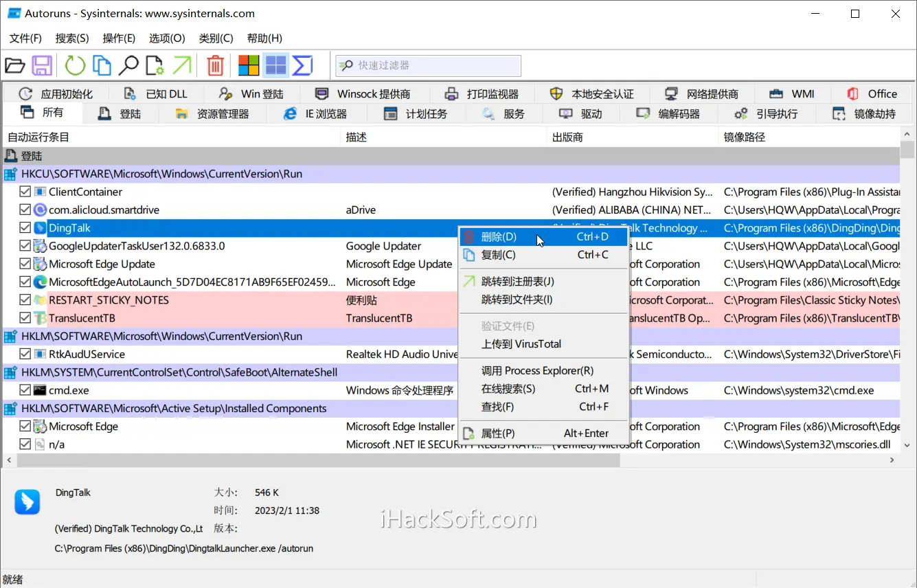Click the delete icon in context menu

(x=469, y=237)
